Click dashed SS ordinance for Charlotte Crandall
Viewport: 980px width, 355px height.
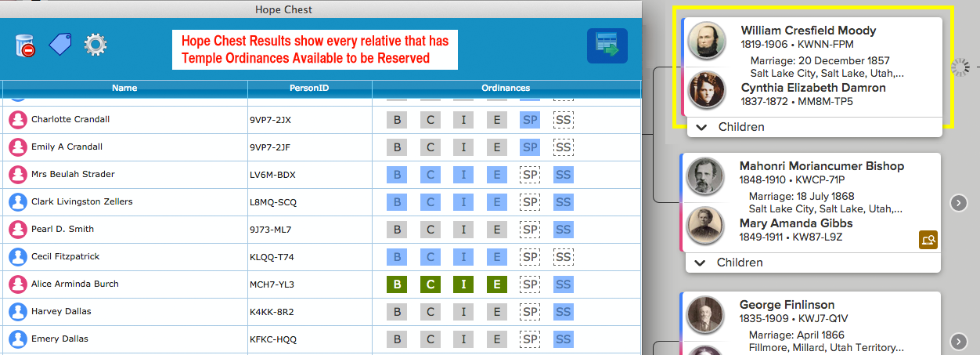[x=563, y=120]
